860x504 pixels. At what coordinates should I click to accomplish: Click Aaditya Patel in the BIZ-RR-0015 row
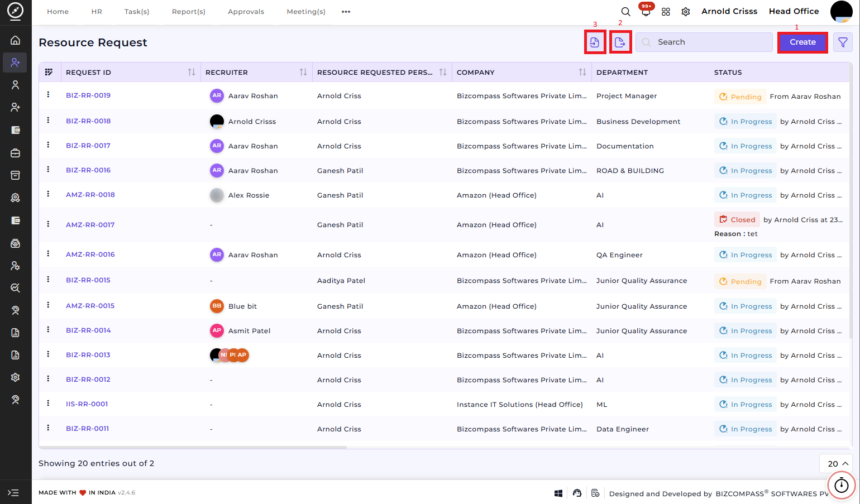pyautogui.click(x=341, y=281)
